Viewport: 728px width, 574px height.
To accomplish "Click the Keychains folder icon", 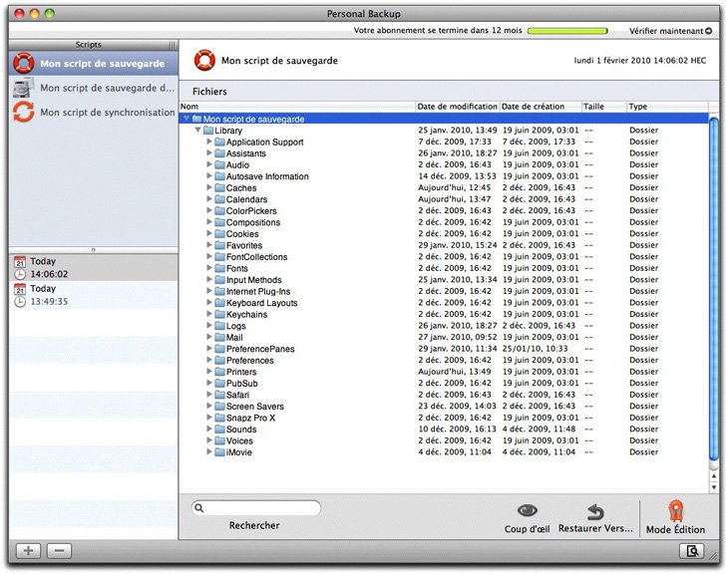I will click(x=220, y=314).
